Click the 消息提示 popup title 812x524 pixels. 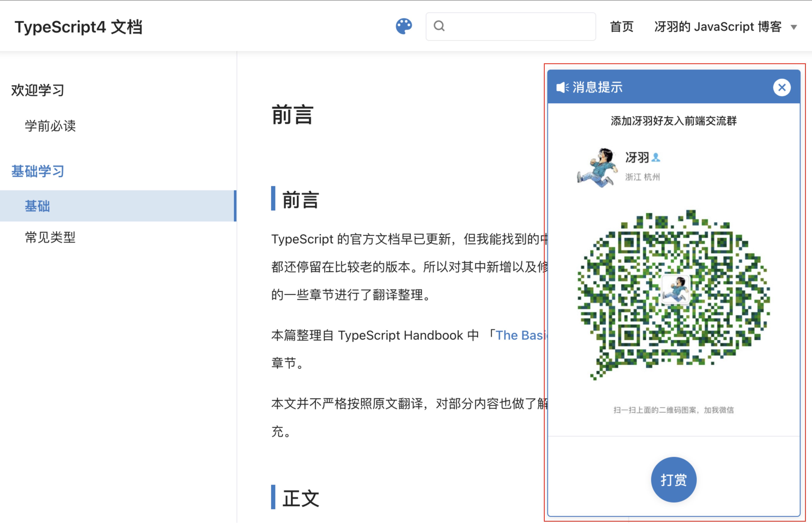pyautogui.click(x=597, y=88)
